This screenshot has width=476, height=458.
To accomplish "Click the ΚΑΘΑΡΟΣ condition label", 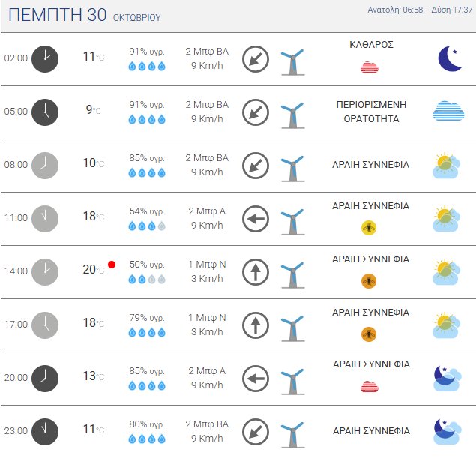I will click(x=371, y=45).
